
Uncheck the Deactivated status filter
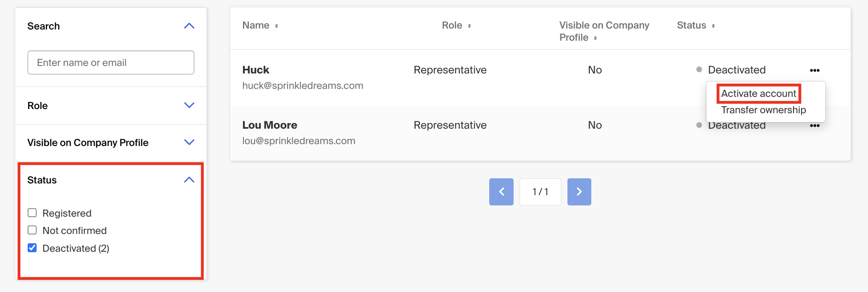coord(32,248)
